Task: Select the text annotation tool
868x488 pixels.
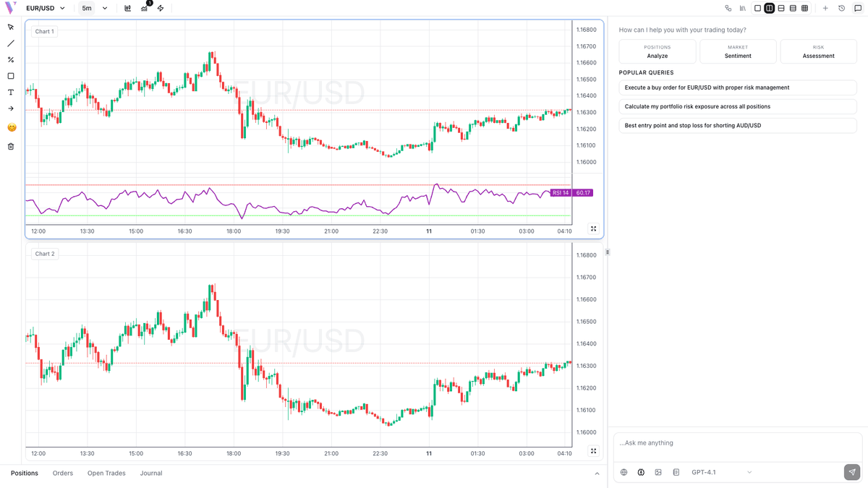Action: 10,92
